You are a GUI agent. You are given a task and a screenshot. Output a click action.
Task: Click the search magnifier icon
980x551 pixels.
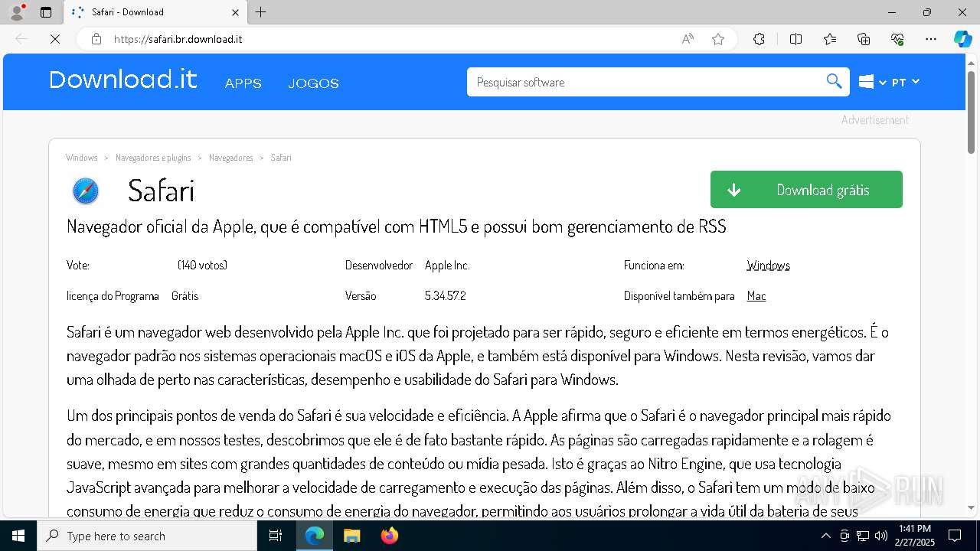(834, 81)
